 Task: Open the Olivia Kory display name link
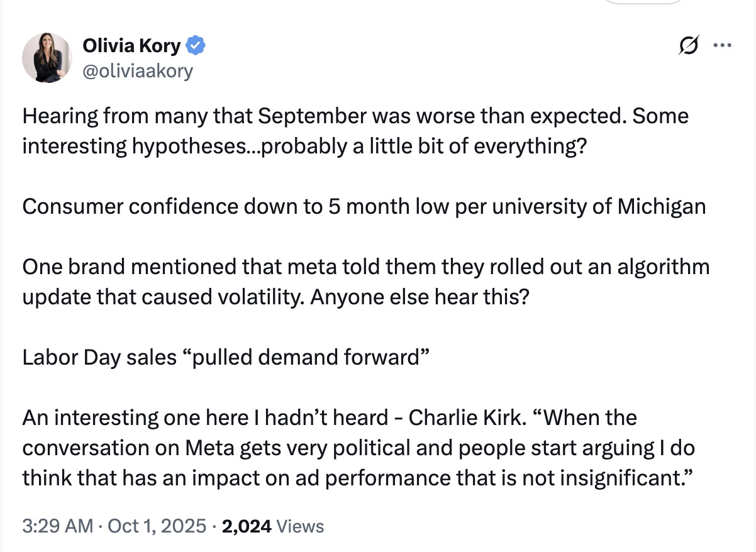pos(132,45)
